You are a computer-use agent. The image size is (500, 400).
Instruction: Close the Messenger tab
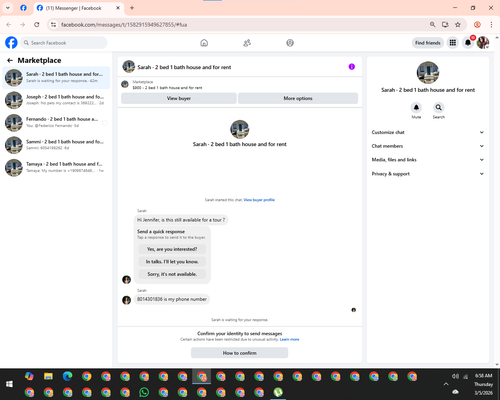point(118,8)
